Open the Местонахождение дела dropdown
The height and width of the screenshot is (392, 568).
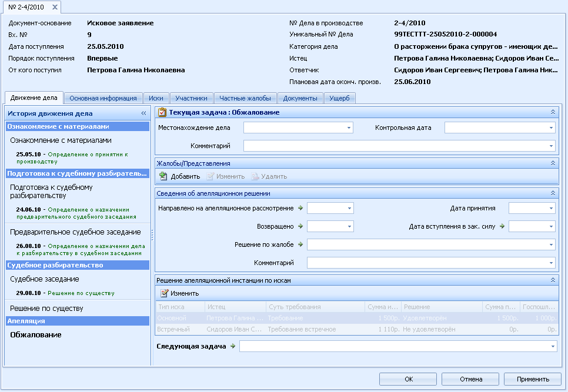[349, 128]
